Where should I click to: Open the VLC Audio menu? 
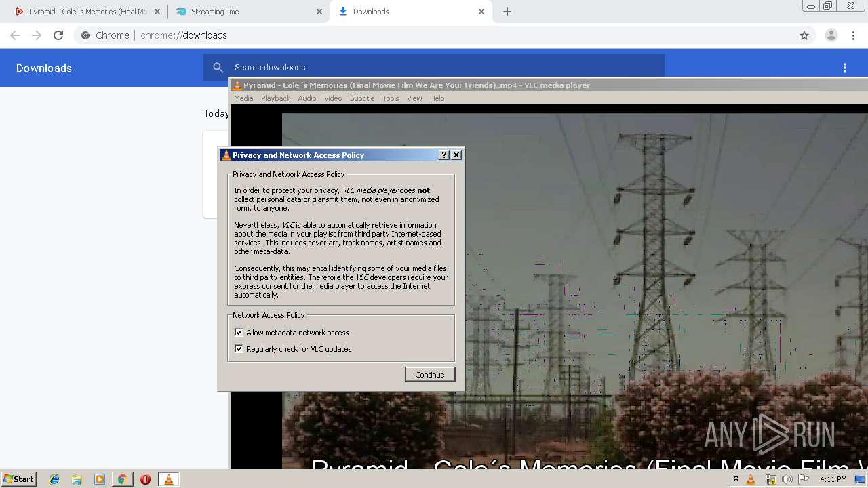(307, 98)
